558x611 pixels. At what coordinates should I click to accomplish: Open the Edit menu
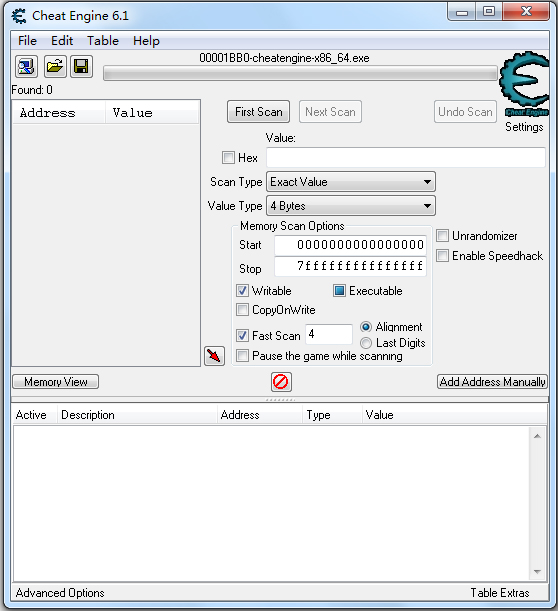(x=62, y=41)
